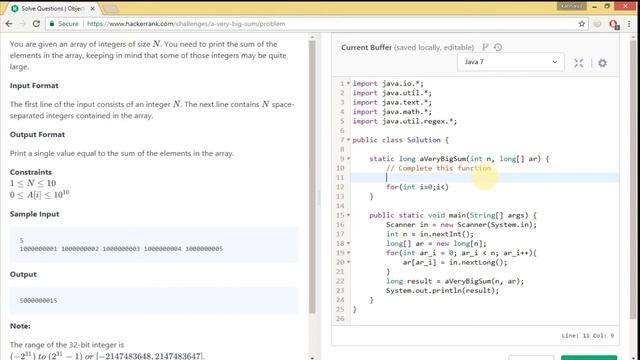Viewport: 640px width, 360px height.
Task: Click 'long result = aVeryBigSum(n, ar);' line
Action: 455,281
